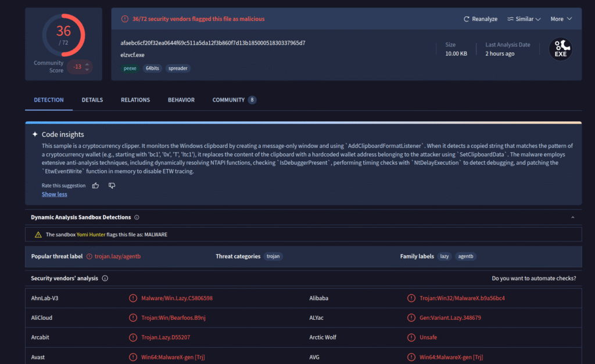Screen dimensions: 595x364
Task: Downvote the community score with the down arrow
Action: coord(87,70)
